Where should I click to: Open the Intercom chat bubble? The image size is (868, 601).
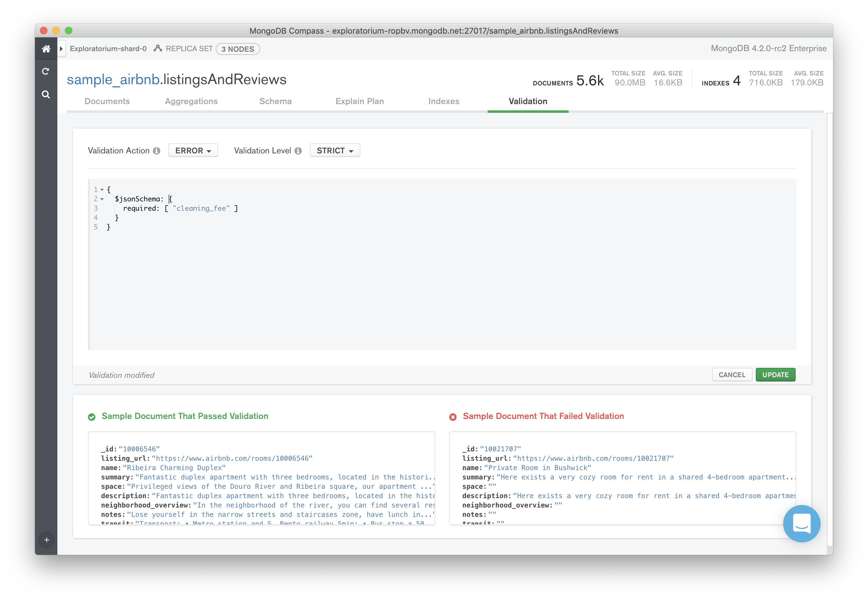click(801, 523)
